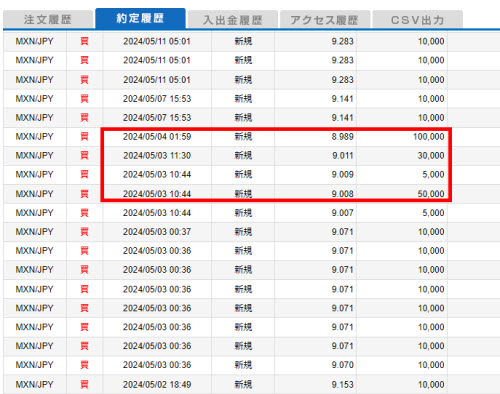Click the date 2024/05/03 11:30
Image resolution: width=500 pixels, height=394 pixels.
pyautogui.click(x=157, y=156)
